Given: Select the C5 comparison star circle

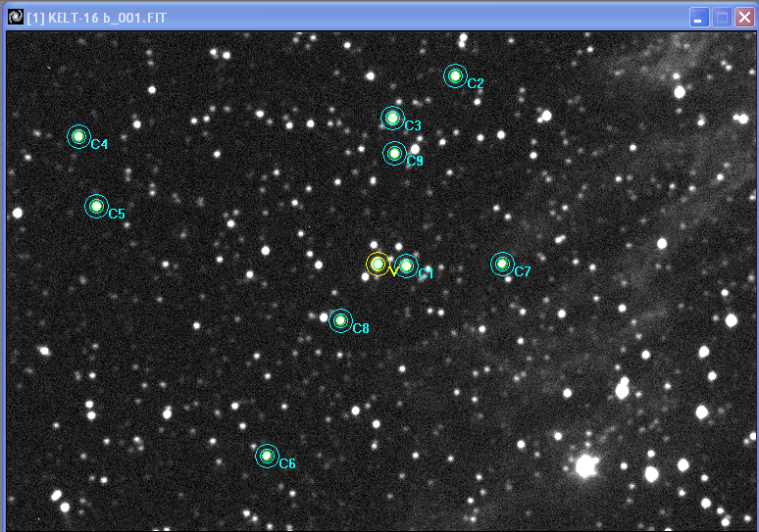Looking at the screenshot, I should coord(96,206).
